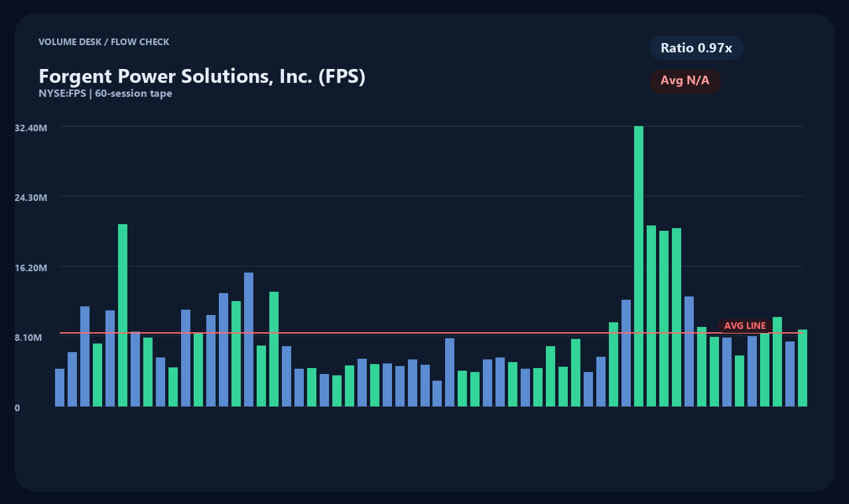Click the Ratio 0.97x badge

696,48
